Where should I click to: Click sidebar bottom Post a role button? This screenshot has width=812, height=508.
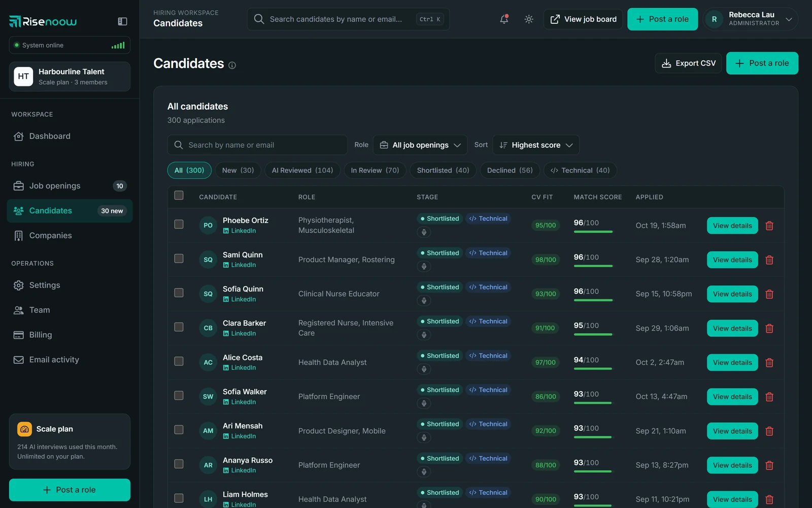pos(70,490)
